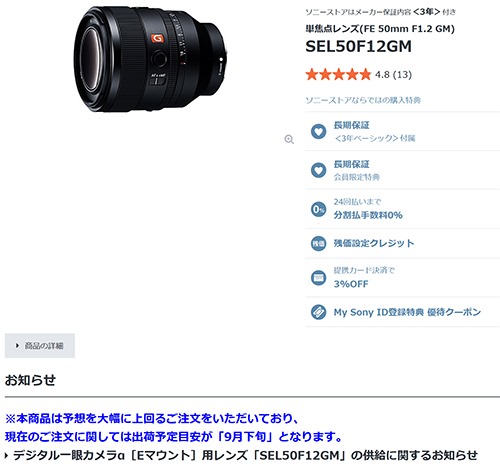Open 残価設定クレジット link
Screen dimensions: 500x467
[x=402, y=243]
